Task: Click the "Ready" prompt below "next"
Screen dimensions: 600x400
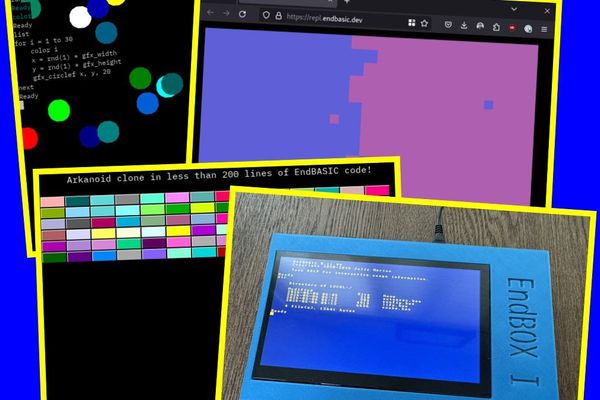Action: pos(29,96)
